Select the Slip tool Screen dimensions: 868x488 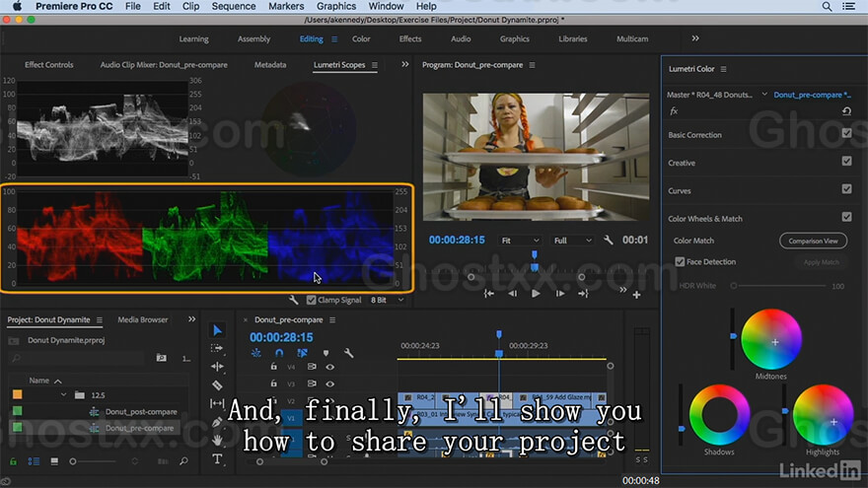tap(217, 403)
